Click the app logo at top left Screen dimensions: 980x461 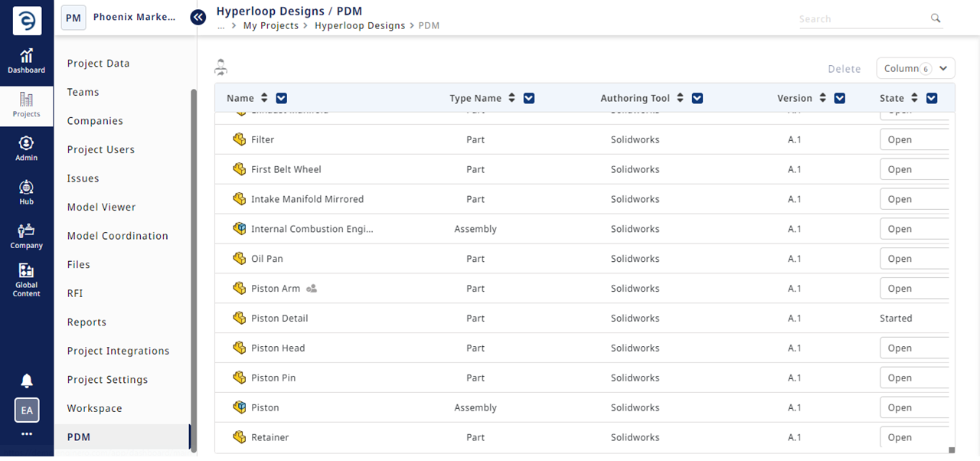tap(27, 22)
